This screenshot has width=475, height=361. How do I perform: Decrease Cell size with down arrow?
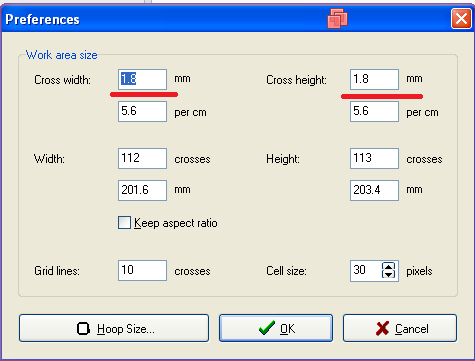coord(388,275)
